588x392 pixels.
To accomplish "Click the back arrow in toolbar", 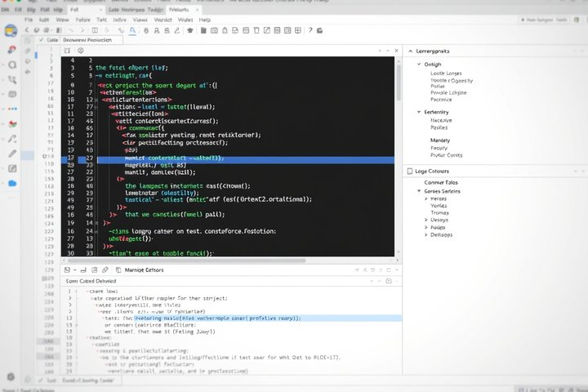I will coord(27,30).
